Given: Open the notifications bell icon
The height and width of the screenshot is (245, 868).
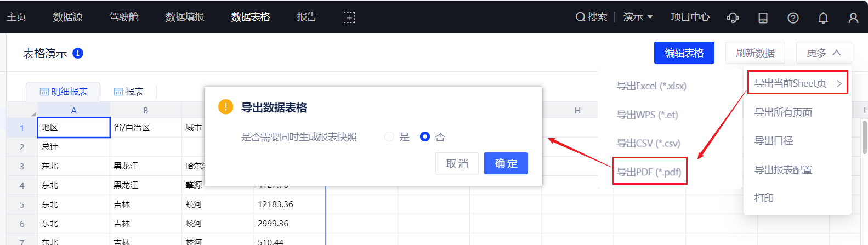Looking at the screenshot, I should click(x=823, y=18).
